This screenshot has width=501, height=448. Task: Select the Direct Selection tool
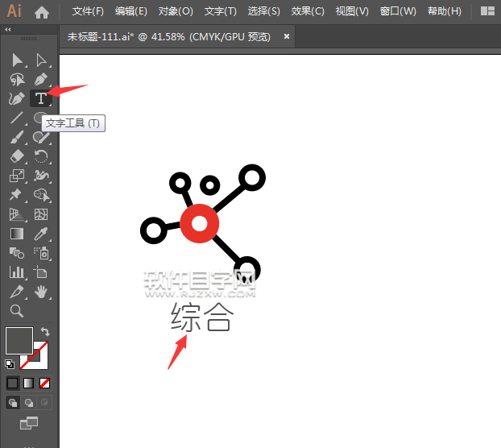pyautogui.click(x=41, y=60)
